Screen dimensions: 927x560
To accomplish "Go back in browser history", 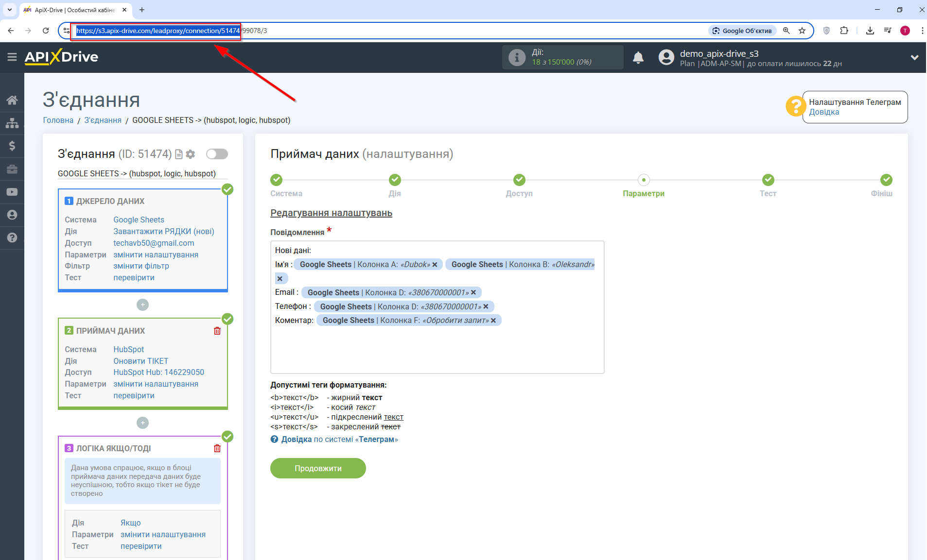I will (11, 31).
